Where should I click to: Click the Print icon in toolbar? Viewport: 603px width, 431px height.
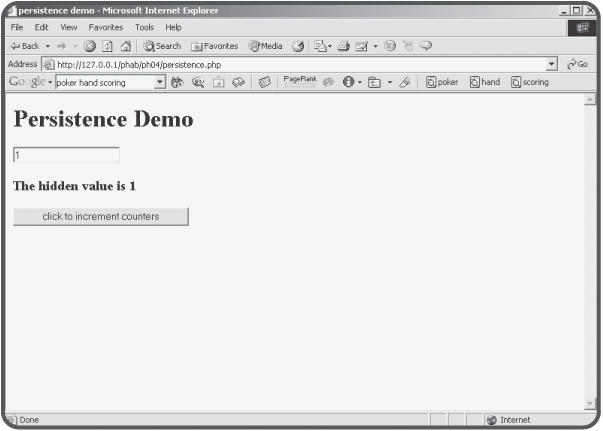click(x=342, y=46)
